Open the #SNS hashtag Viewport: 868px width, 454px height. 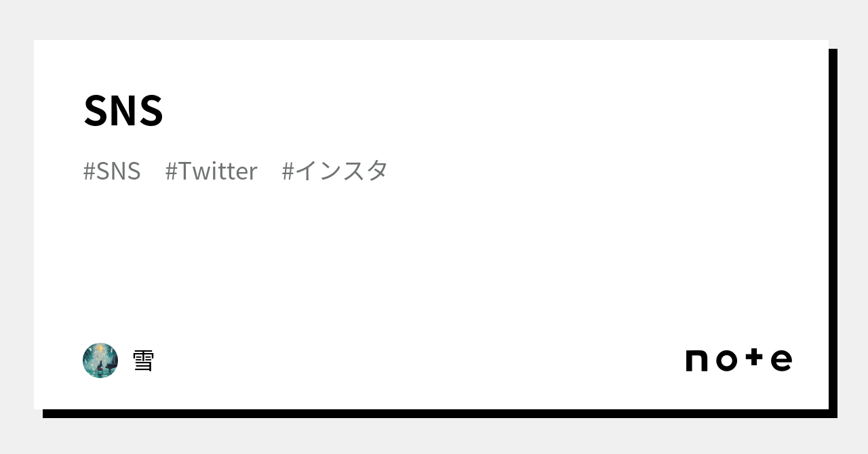coord(112,171)
